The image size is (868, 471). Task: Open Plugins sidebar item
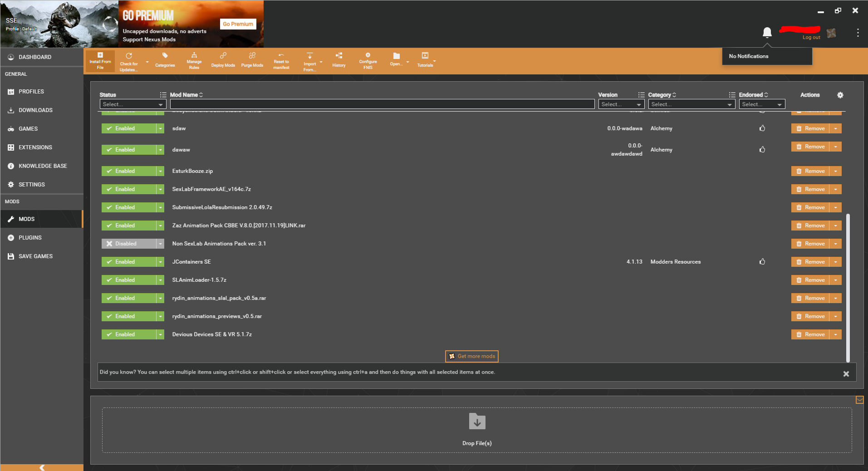42,238
